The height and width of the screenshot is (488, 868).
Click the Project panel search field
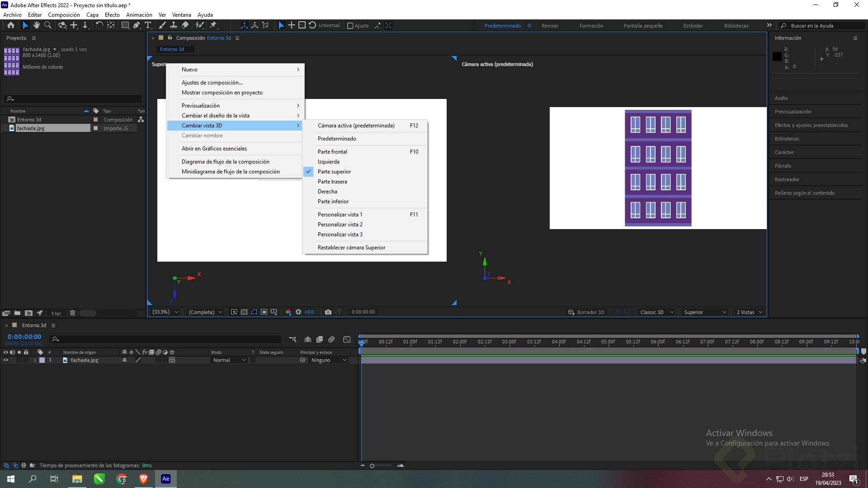coord(73,99)
